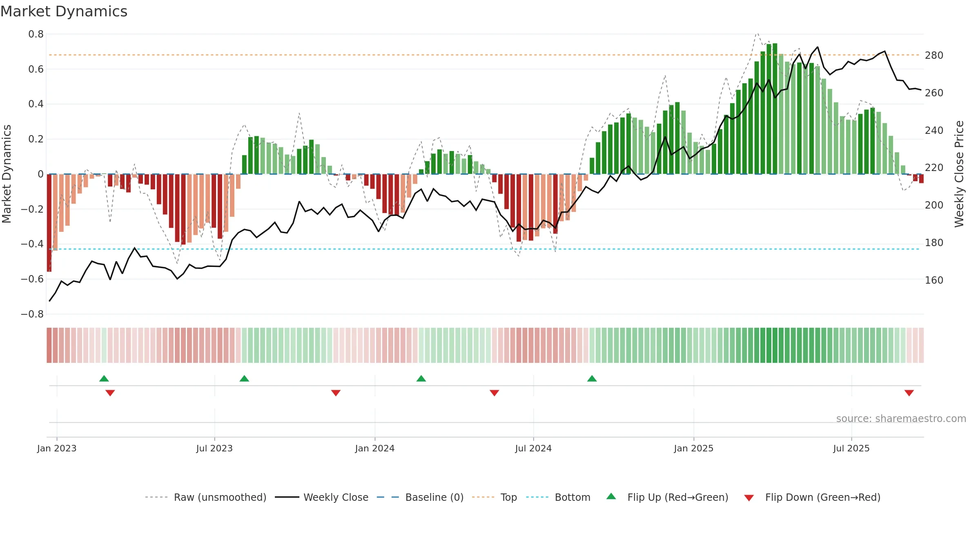Toggle the Baseline (0) legend entry
The image size is (980, 551).
[x=420, y=497]
